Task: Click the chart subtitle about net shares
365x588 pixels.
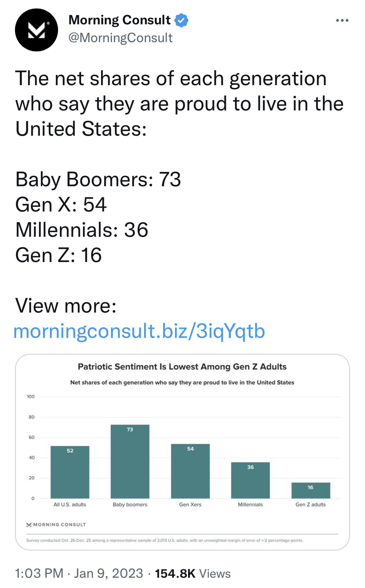Action: [x=182, y=382]
